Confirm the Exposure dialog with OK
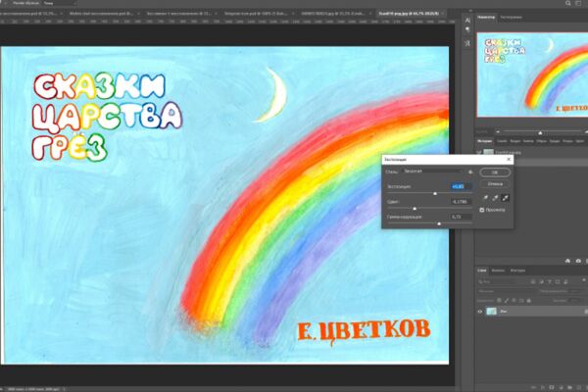This screenshot has height=392, width=588. click(495, 172)
